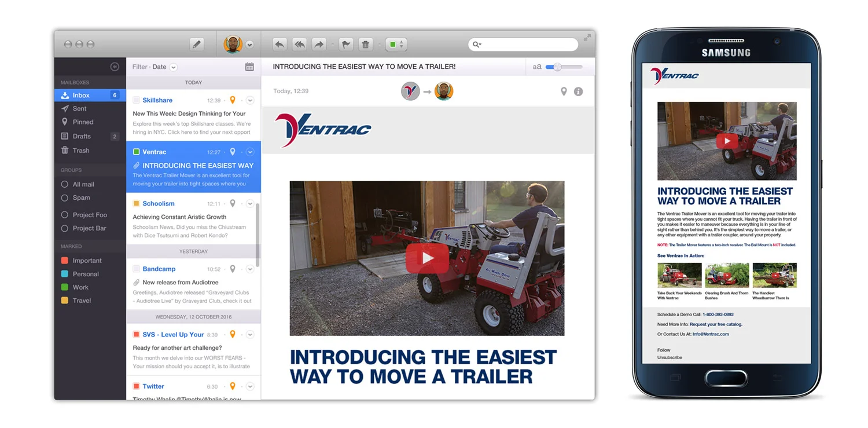
Task: Click the pin icon on the Schoolism email
Action: [233, 203]
